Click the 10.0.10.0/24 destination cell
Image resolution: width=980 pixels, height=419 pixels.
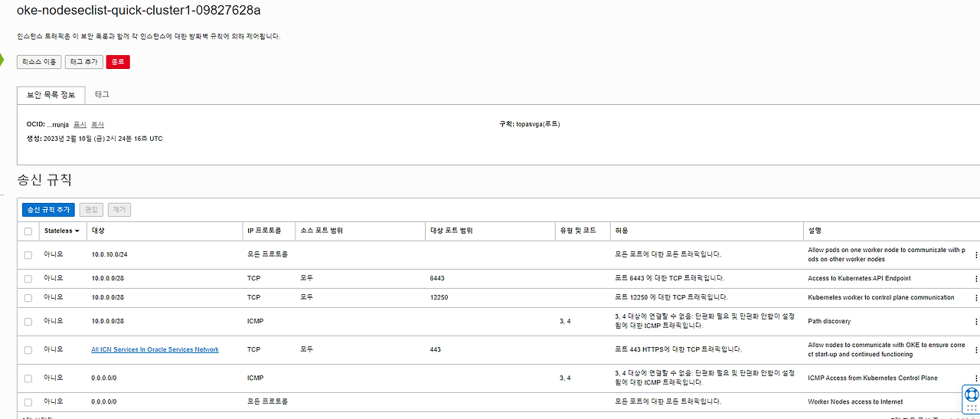108,254
